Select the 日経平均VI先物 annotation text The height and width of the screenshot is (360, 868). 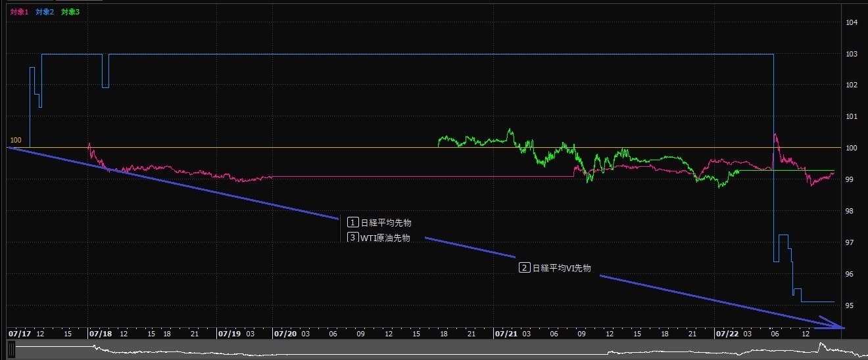pos(562,268)
